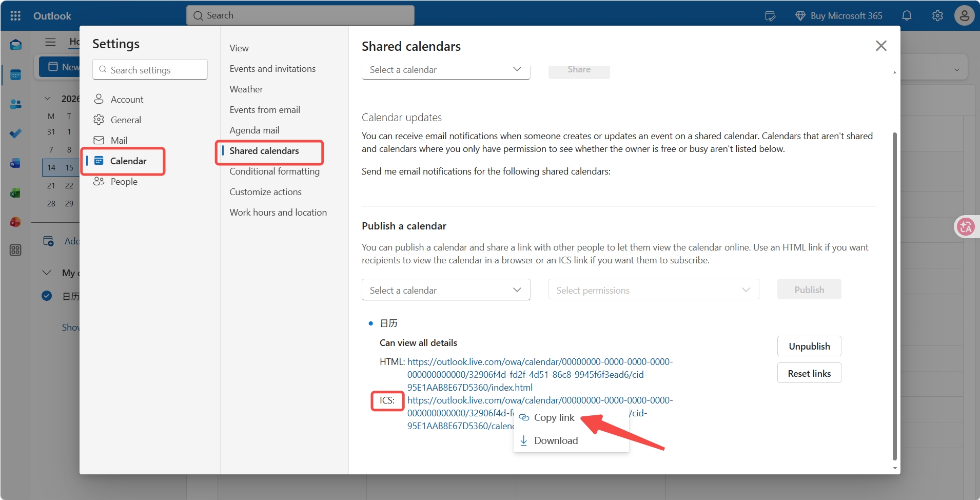Open the Select permissions dropdown
Image resolution: width=980 pixels, height=500 pixels.
(654, 290)
